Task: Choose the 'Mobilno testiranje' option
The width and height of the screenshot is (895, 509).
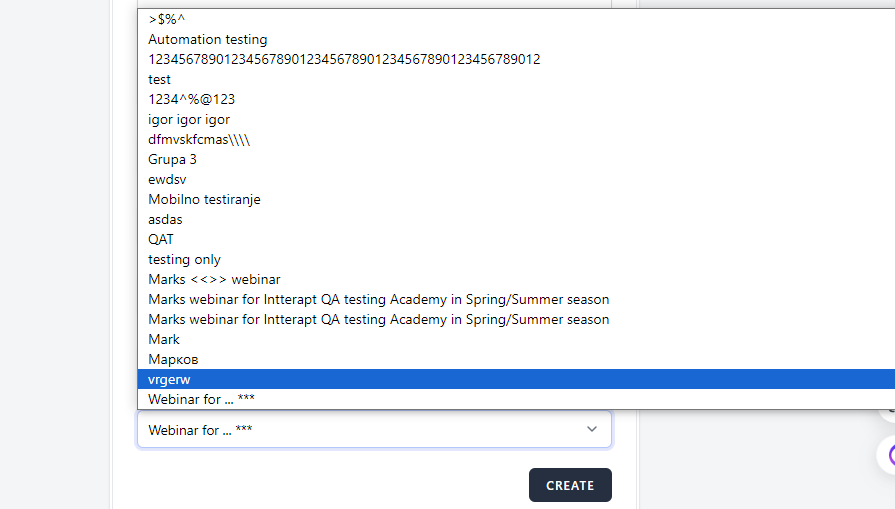Action: [204, 200]
